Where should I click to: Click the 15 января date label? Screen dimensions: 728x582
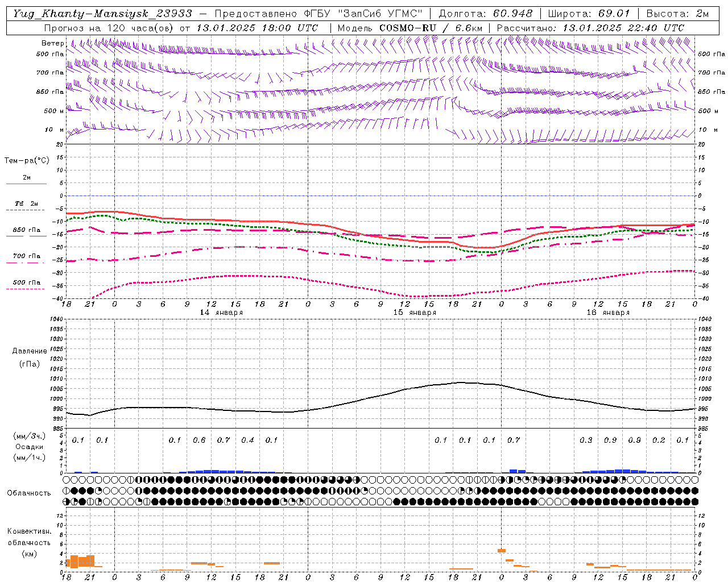[x=415, y=313]
